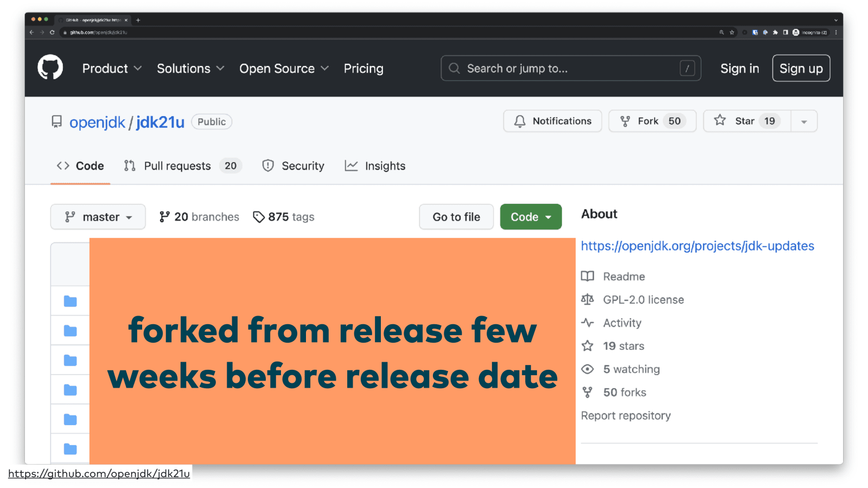Click the Public visibility badge
Screen dimensions: 868x488
pos(212,122)
